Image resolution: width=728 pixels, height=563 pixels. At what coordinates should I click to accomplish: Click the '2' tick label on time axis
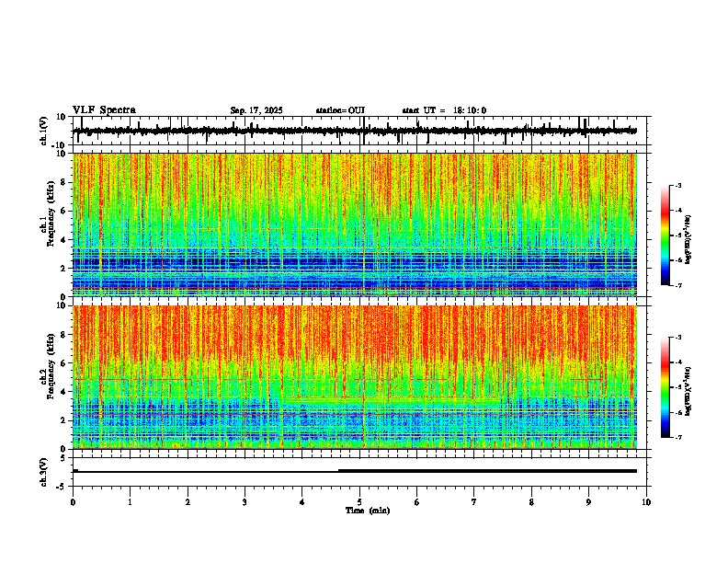188,502
